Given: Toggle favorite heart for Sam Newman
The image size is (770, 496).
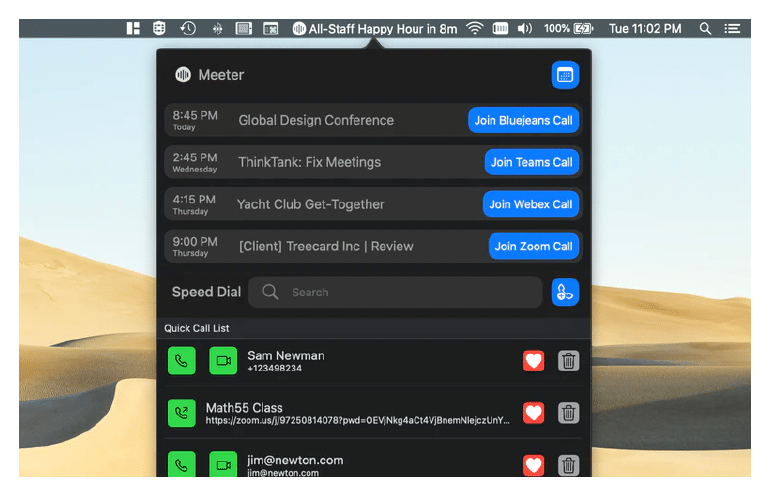Looking at the screenshot, I should point(533,361).
